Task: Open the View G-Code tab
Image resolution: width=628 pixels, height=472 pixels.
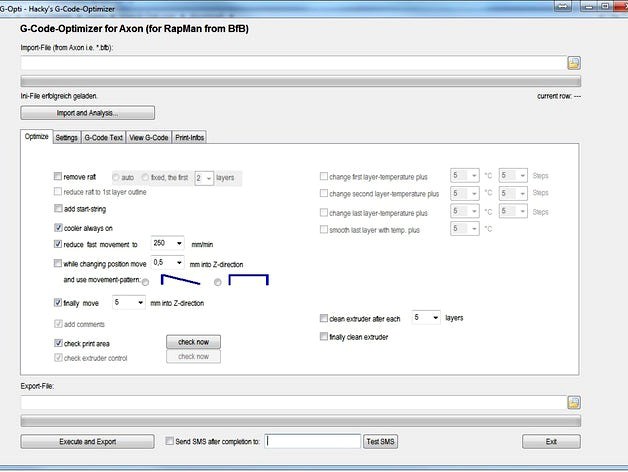Action: click(x=149, y=137)
